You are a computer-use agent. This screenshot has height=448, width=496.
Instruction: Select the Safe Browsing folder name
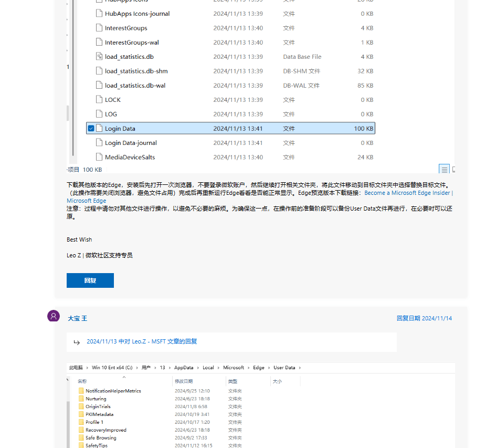click(x=101, y=437)
